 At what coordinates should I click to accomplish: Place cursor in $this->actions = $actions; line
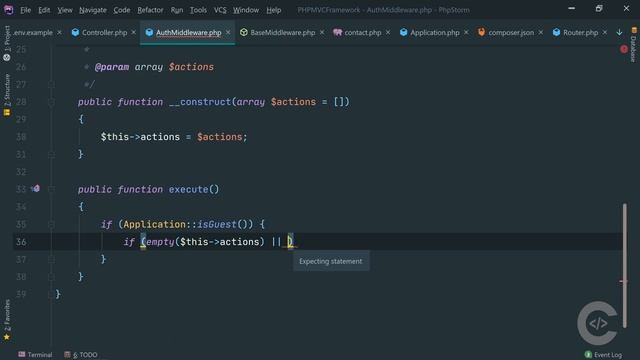[174, 137]
